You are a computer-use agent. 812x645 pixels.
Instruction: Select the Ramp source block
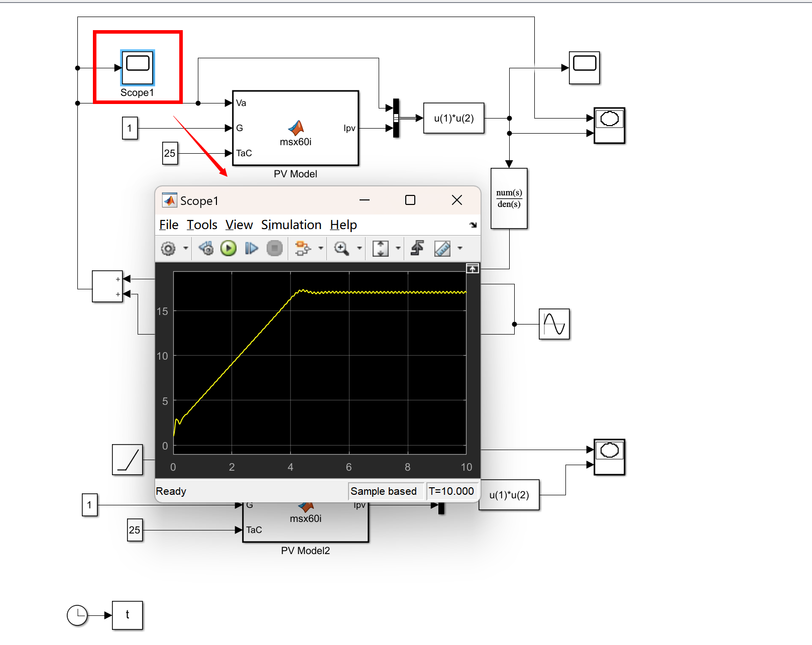(x=128, y=460)
